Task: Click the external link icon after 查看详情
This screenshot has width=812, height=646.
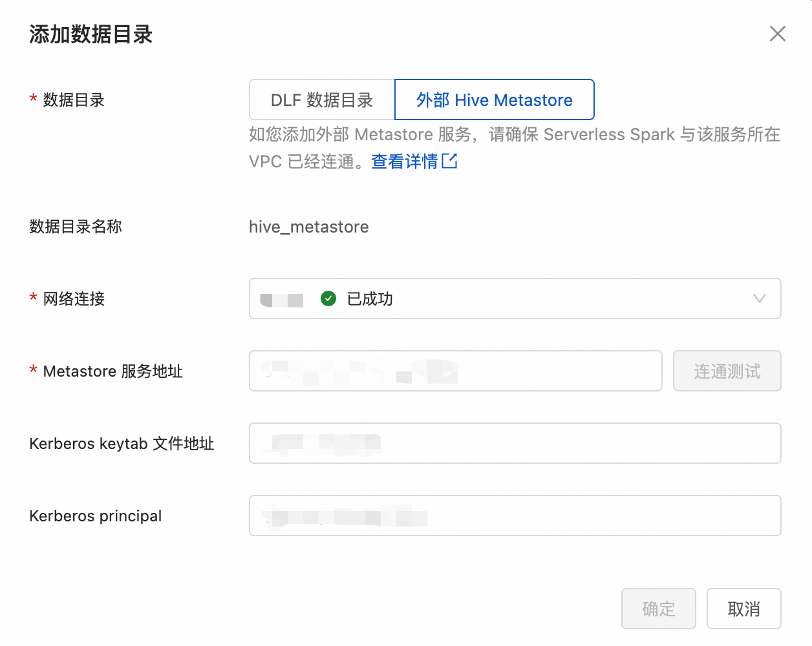Action: [449, 161]
